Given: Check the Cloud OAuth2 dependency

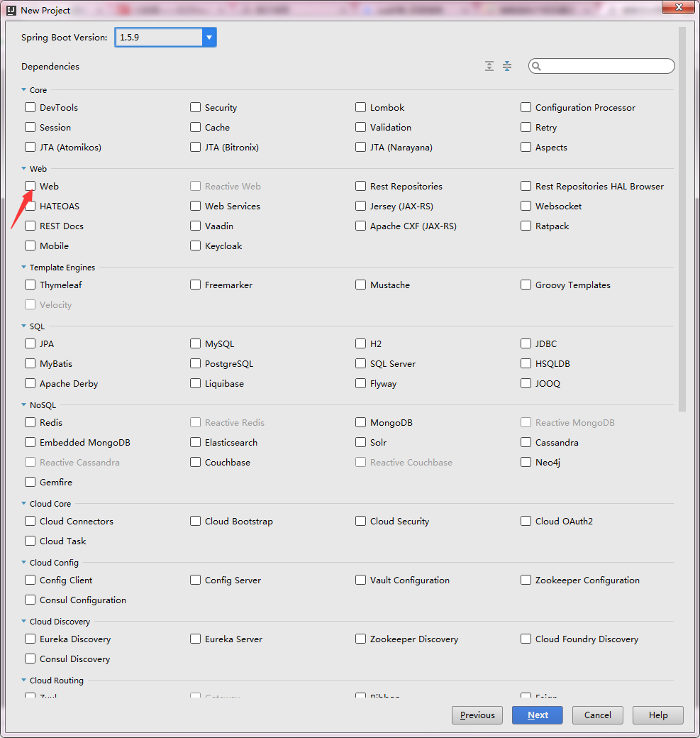Looking at the screenshot, I should pyautogui.click(x=526, y=521).
